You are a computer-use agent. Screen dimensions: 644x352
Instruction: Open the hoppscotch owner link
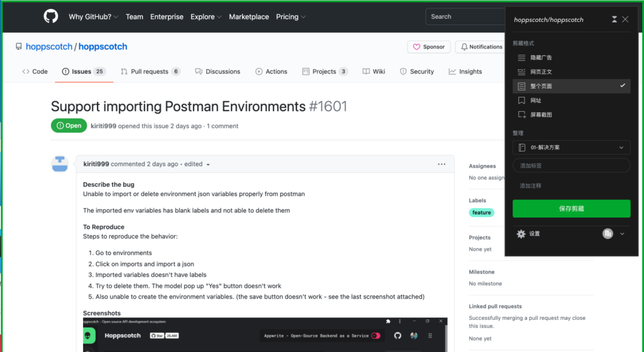pos(49,47)
